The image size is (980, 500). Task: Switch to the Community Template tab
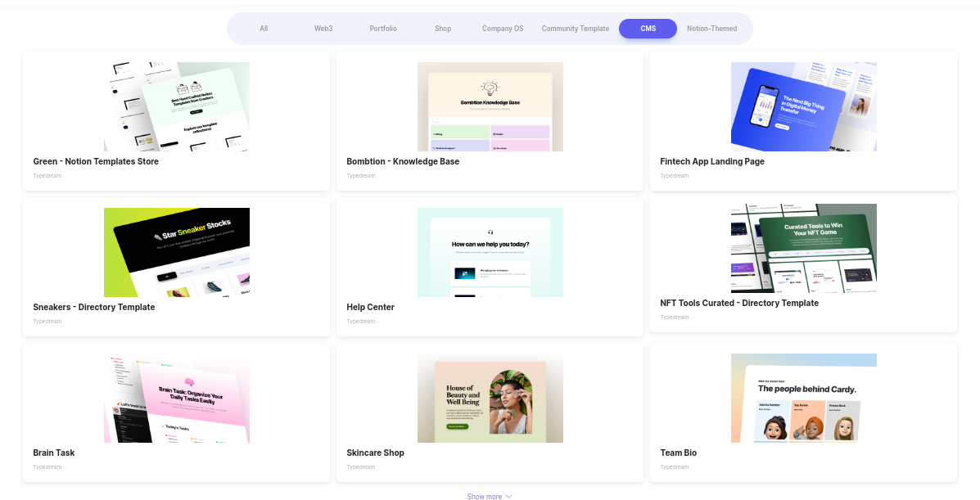575,29
